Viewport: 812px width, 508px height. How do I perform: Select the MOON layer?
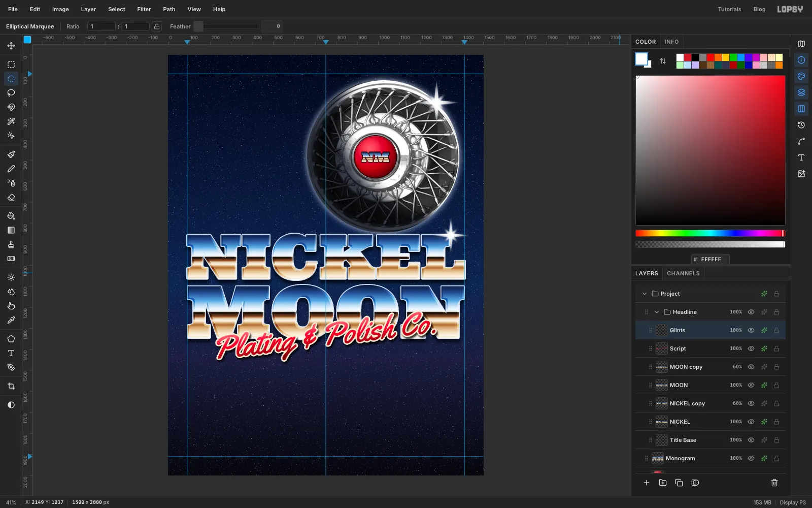710,385
